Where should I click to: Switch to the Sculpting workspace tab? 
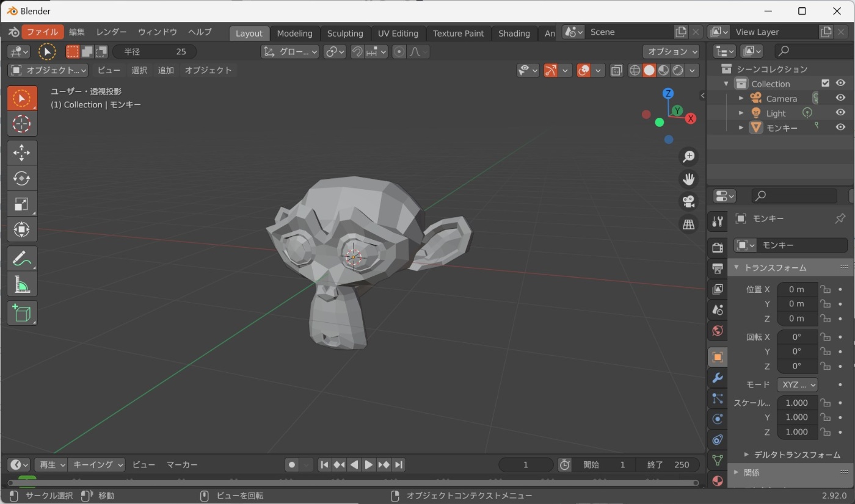[345, 34]
